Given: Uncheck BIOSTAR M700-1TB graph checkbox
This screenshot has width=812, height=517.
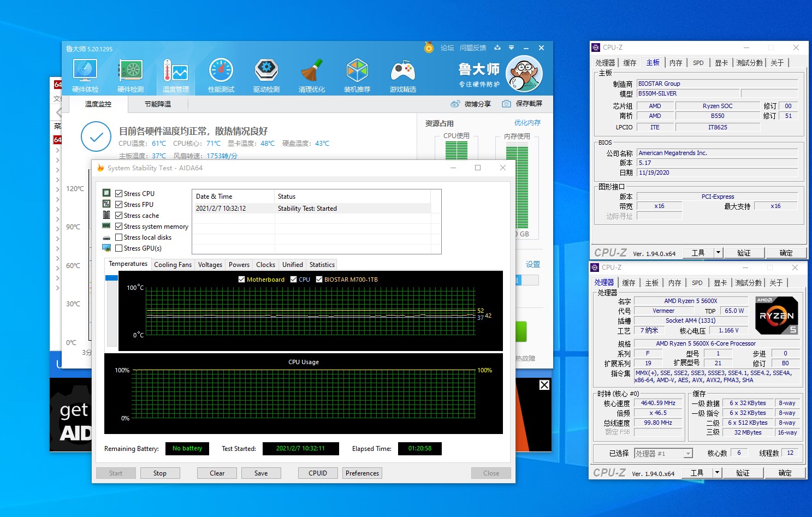Looking at the screenshot, I should (319, 279).
